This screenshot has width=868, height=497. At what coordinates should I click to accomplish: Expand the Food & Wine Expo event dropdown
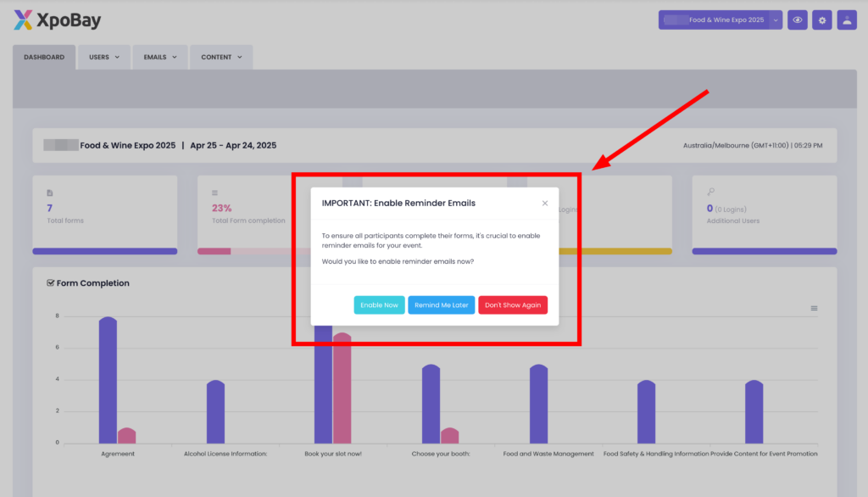776,20
